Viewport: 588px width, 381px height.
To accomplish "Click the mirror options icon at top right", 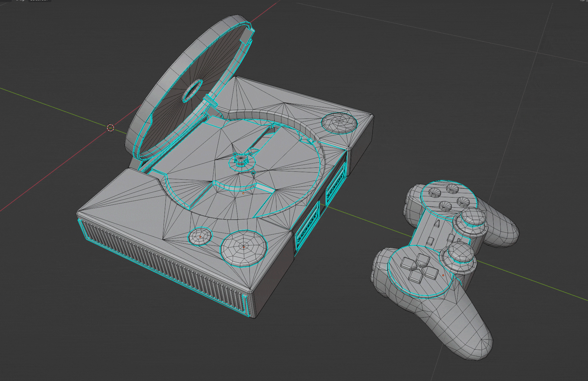I will click(582, 1).
